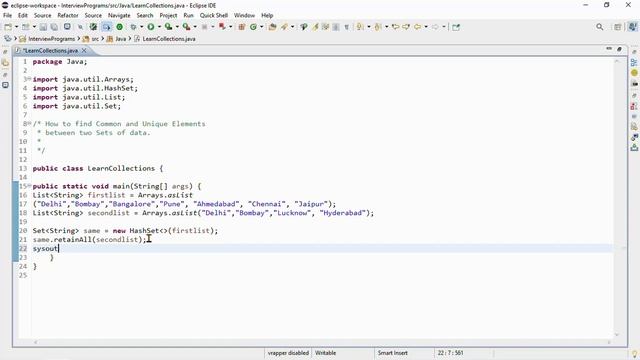Toggle Mark Occurrences highlighter icon
The height and width of the screenshot is (360, 640).
315,27
